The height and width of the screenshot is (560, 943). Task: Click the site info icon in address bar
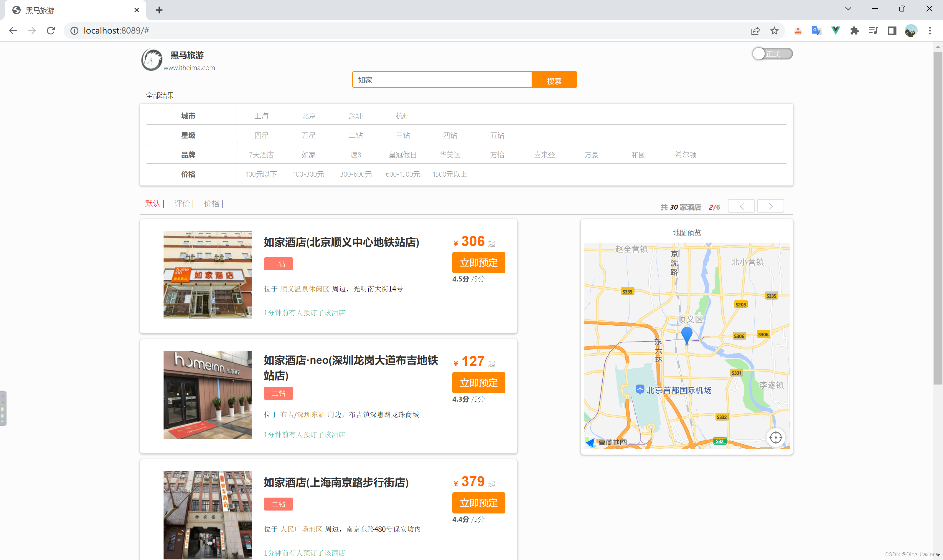coord(74,31)
